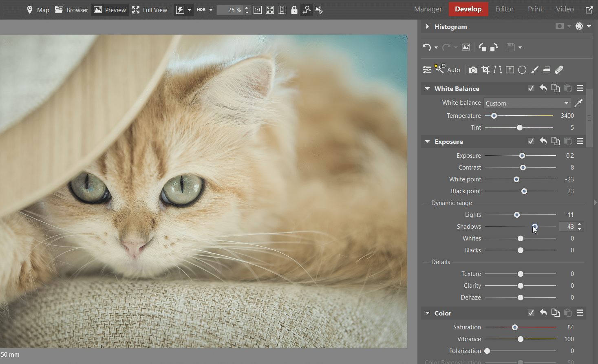Switch to Full View mode

tap(150, 10)
